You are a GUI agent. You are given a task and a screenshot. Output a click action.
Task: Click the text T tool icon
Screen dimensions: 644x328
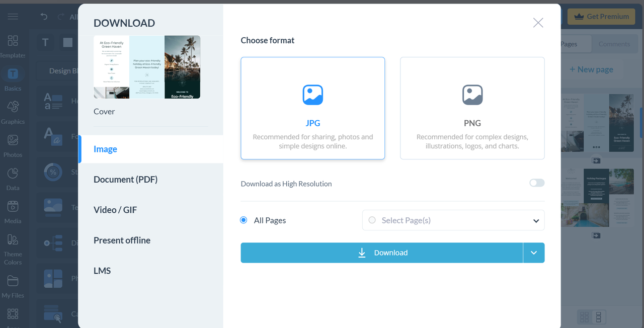coord(45,42)
